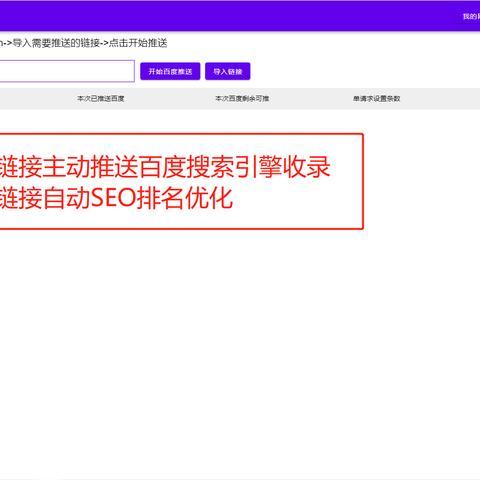The image size is (480, 480).
Task: Open the 我的 link in purple header
Action: (x=471, y=16)
